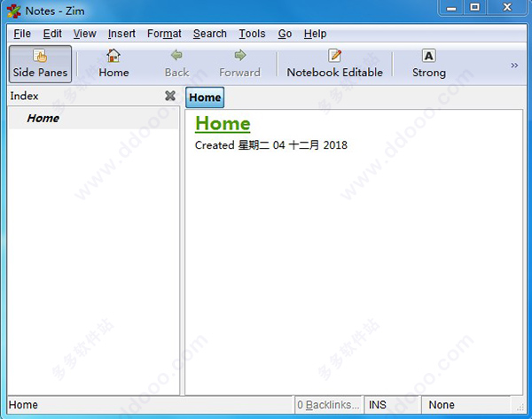The width and height of the screenshot is (532, 419).
Task: Click the window resize grip corner
Action: (x=520, y=408)
